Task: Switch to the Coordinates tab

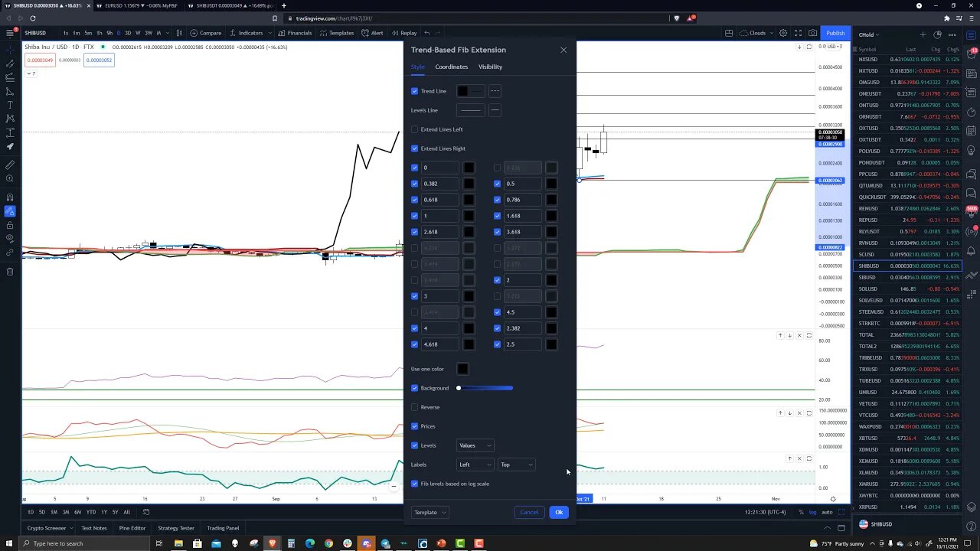Action: [452, 67]
